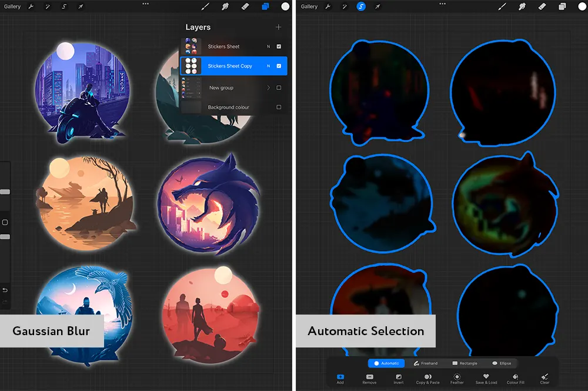
Task: Open Save & Load for selections
Action: [x=486, y=379]
